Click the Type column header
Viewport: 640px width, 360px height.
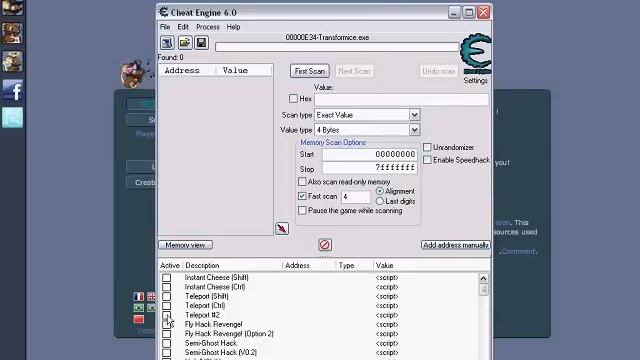[x=354, y=265]
